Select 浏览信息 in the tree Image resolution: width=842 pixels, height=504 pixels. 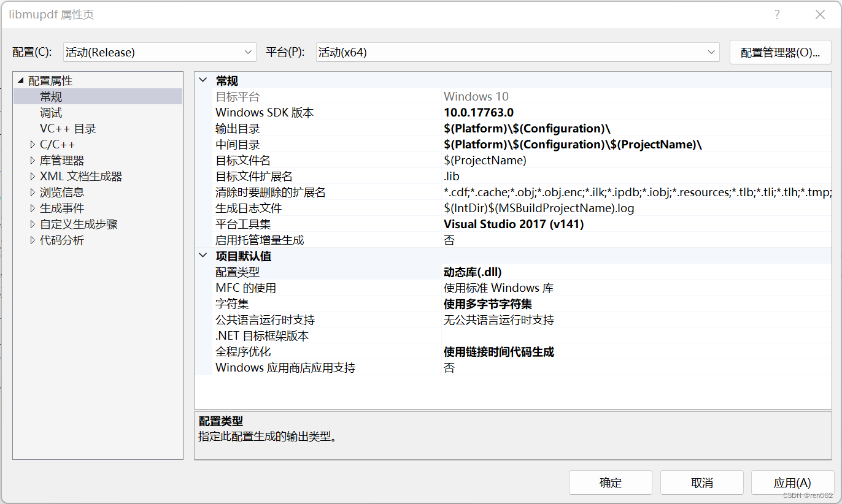(x=61, y=192)
